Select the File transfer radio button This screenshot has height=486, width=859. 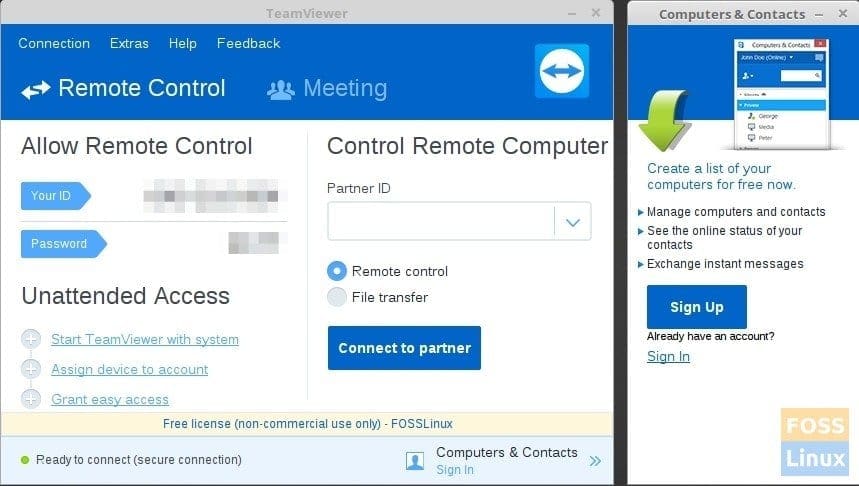coord(336,297)
